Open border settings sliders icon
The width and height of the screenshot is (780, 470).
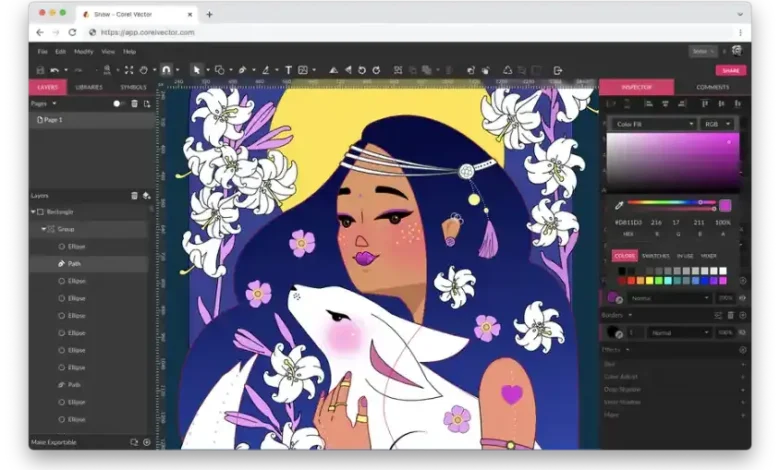pyautogui.click(x=718, y=315)
